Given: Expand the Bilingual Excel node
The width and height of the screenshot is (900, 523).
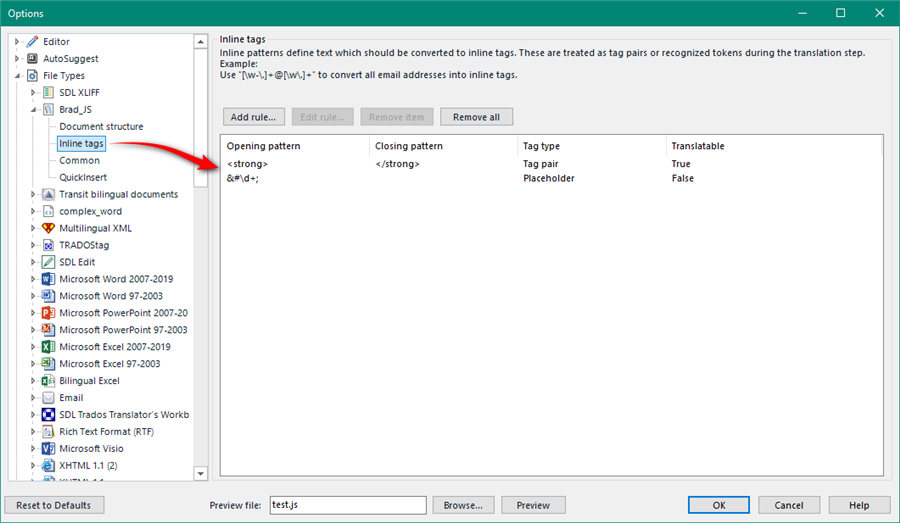Looking at the screenshot, I should (x=33, y=381).
